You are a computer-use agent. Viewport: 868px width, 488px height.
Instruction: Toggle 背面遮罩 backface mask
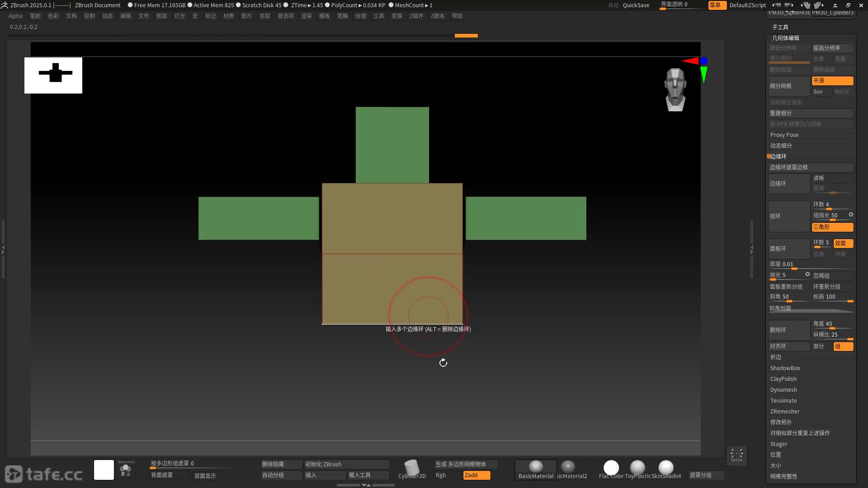(170, 475)
